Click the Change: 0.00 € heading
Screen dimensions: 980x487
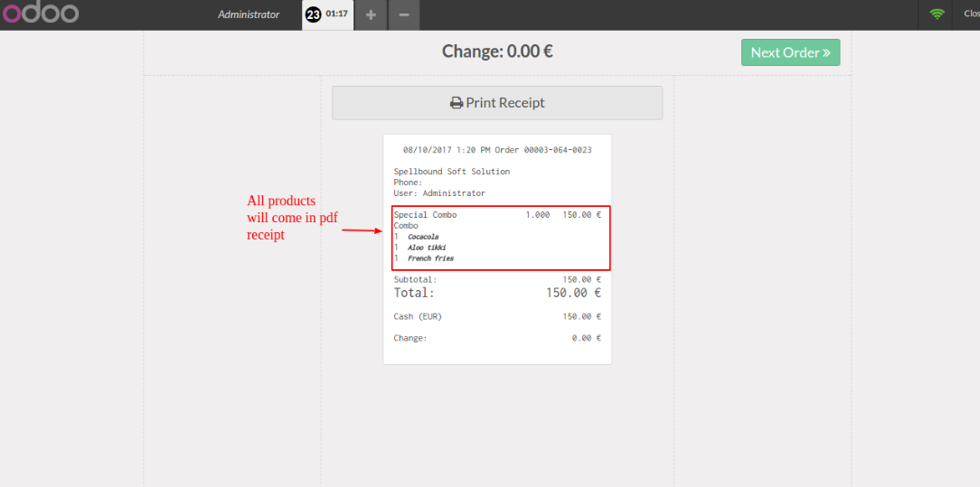497,52
